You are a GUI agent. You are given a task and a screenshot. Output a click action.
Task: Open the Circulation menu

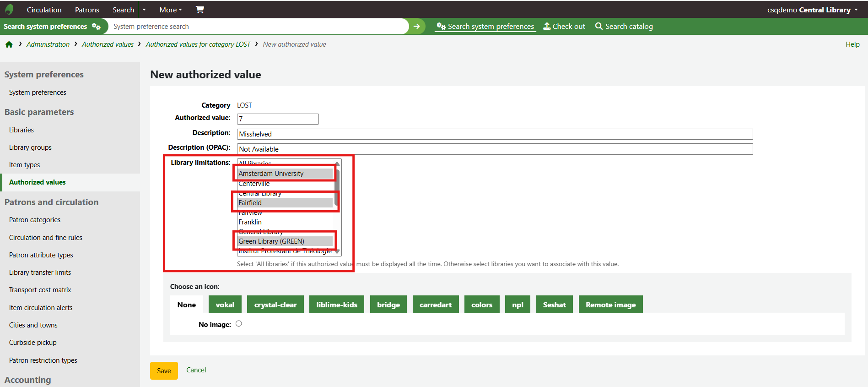pyautogui.click(x=44, y=10)
